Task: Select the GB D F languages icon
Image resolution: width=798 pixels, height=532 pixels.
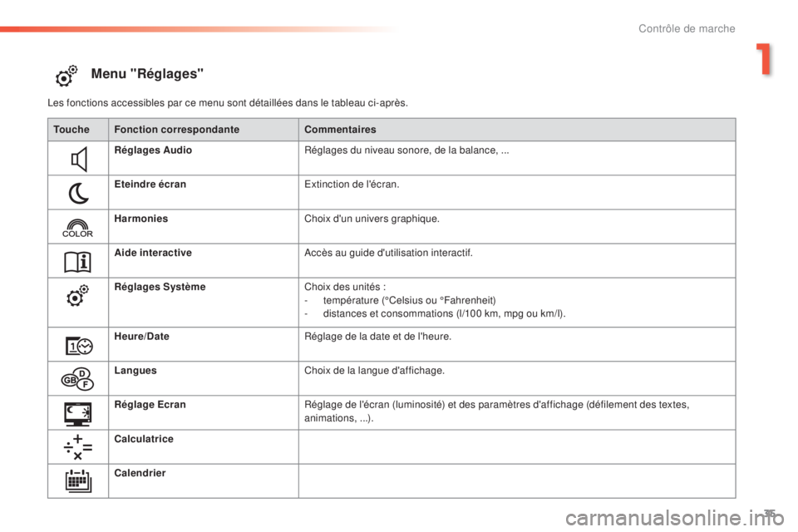Action: coord(77,379)
